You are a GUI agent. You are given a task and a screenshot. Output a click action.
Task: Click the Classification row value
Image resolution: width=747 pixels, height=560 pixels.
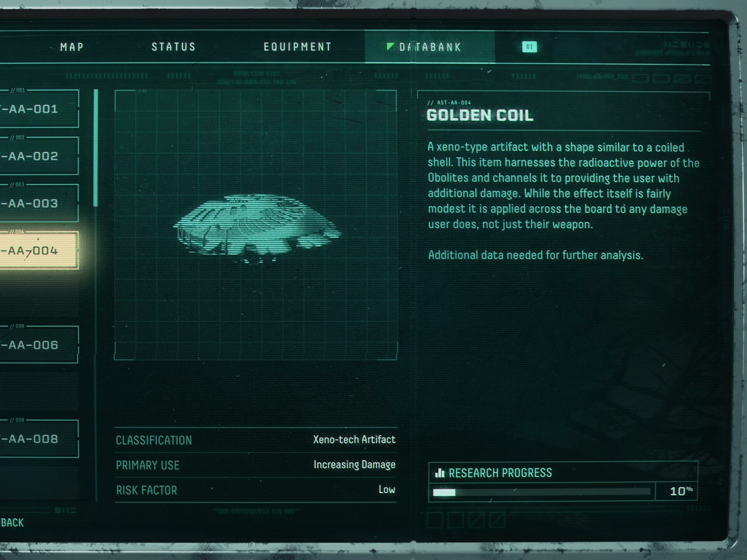[354, 439]
